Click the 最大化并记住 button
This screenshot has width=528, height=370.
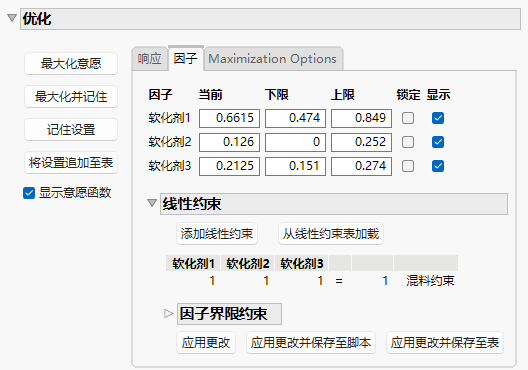click(x=71, y=96)
